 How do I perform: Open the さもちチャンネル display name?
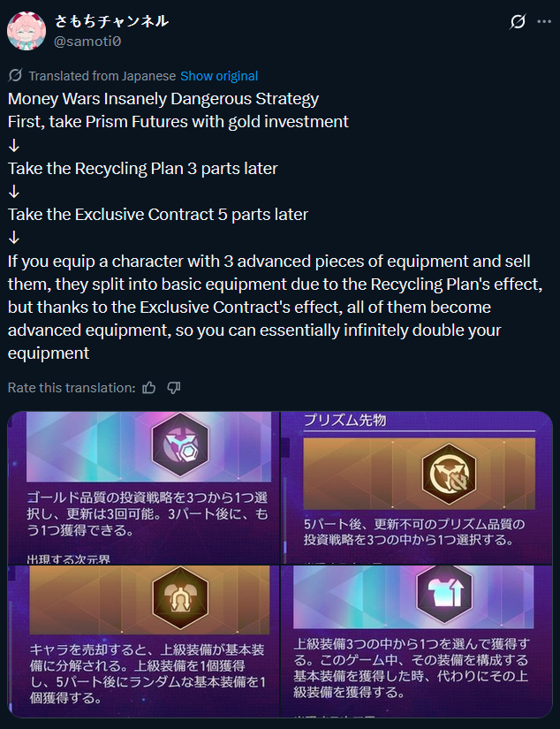click(x=111, y=21)
